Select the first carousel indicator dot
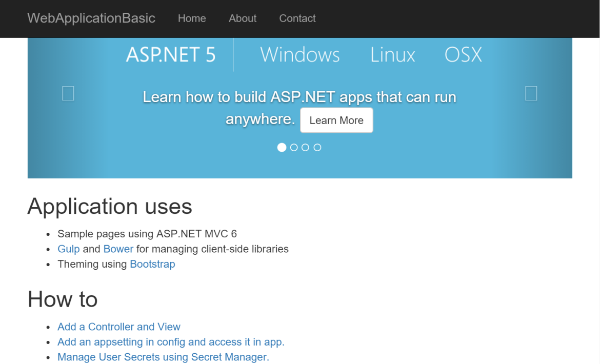This screenshot has height=364, width=600. (282, 148)
